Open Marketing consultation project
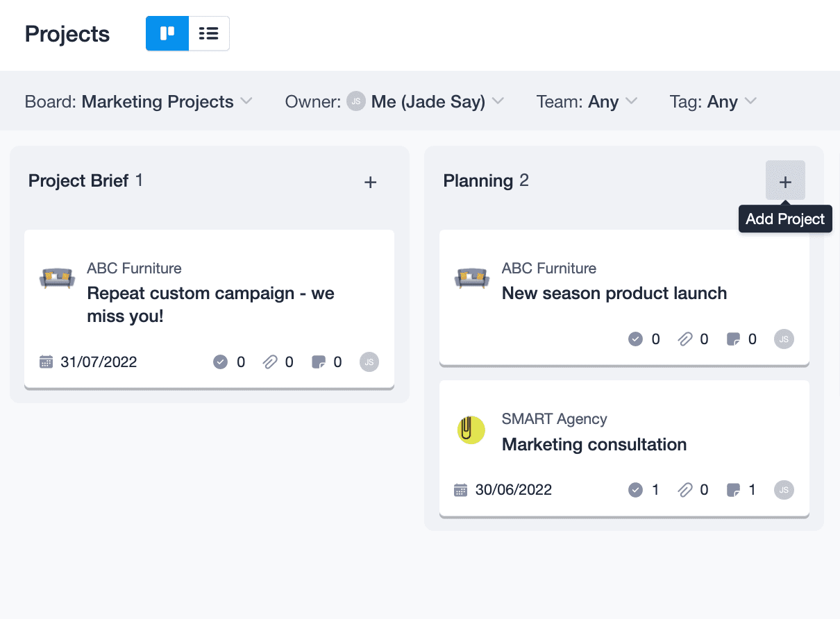The image size is (840, 619). pyautogui.click(x=594, y=444)
